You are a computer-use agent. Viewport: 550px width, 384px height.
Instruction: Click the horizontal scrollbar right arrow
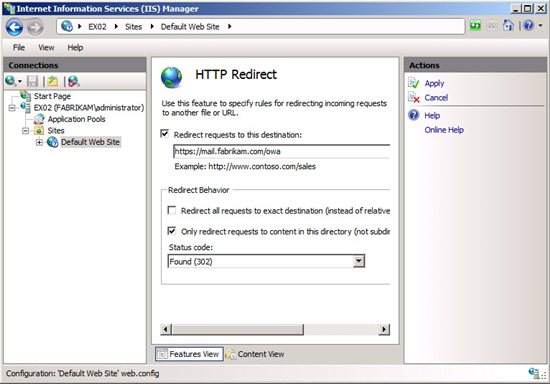[384, 329]
